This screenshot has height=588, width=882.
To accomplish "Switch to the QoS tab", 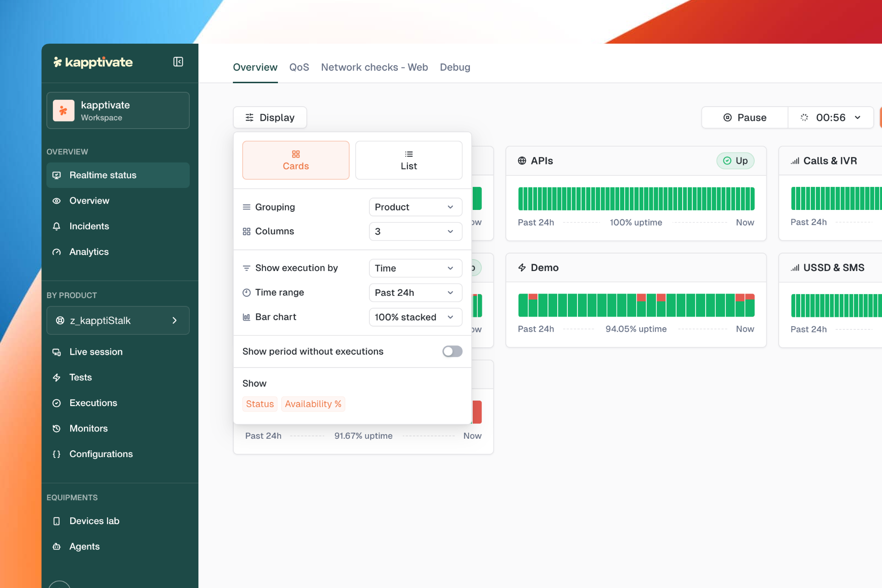I will coord(299,68).
